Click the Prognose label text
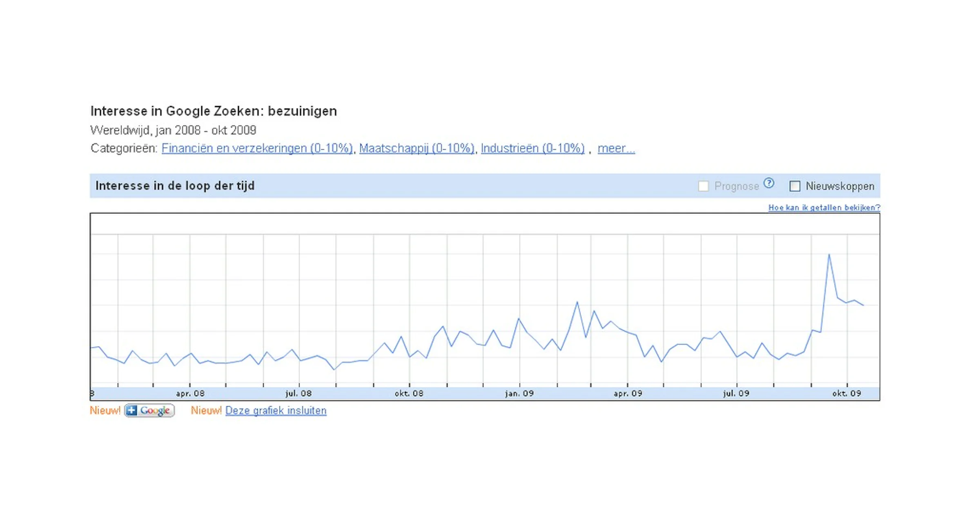 [737, 186]
